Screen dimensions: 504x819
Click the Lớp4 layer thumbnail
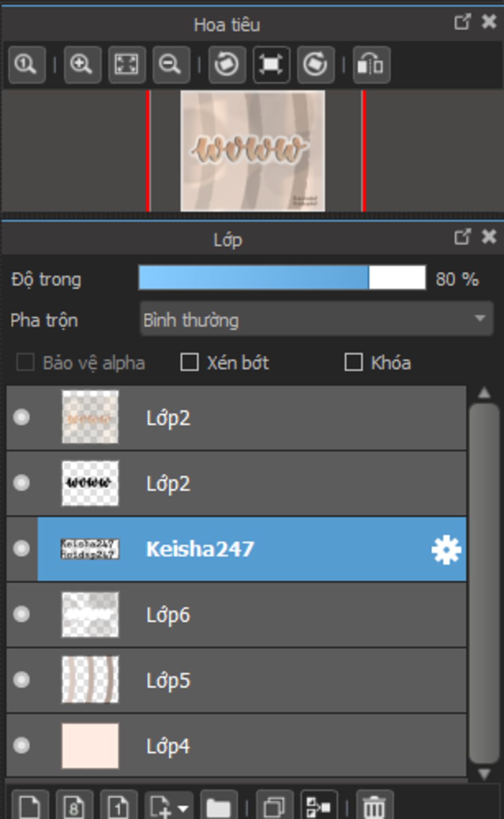click(x=90, y=745)
